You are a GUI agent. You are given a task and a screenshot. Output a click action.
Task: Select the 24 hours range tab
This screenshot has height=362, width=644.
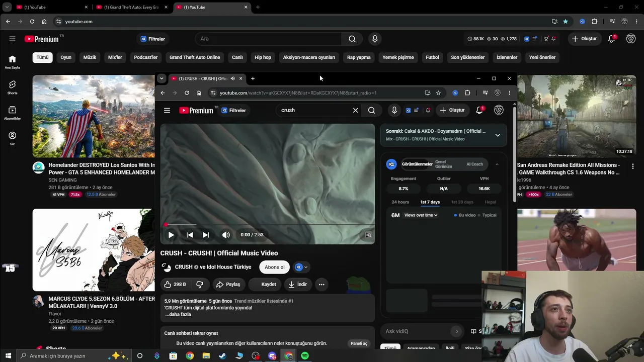[400, 202]
